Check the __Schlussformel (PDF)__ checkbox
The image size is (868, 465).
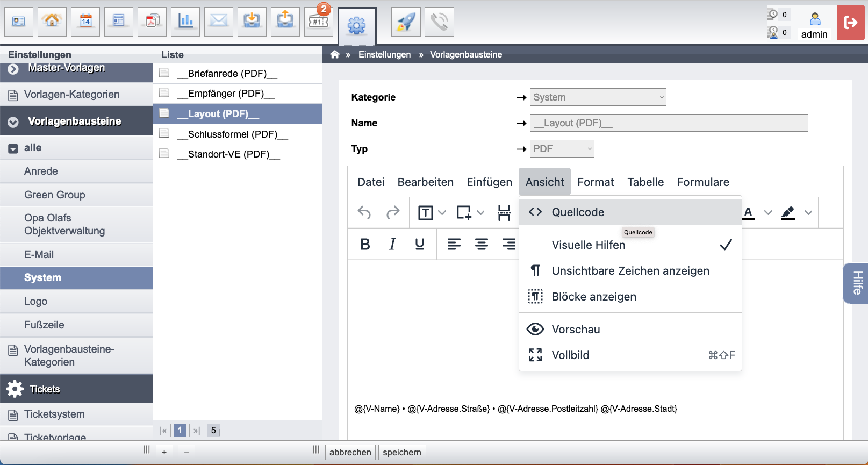164,133
